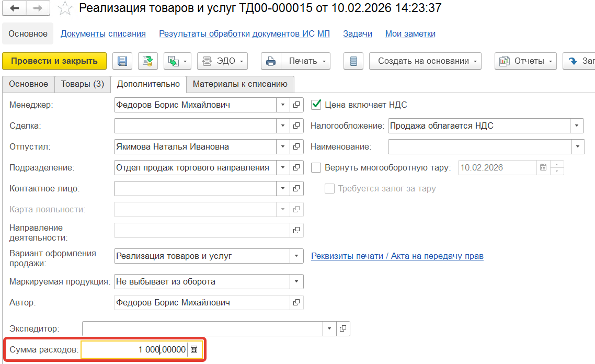
Task: Open the Автор record with the open icon
Action: (x=296, y=302)
